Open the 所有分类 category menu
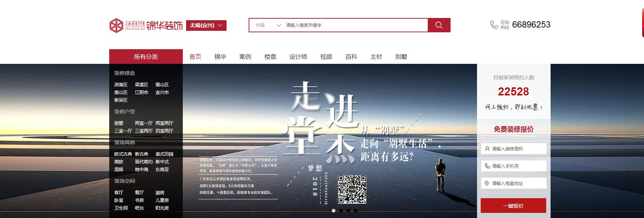Viewport: 644px width, 218px height. pyautogui.click(x=146, y=57)
